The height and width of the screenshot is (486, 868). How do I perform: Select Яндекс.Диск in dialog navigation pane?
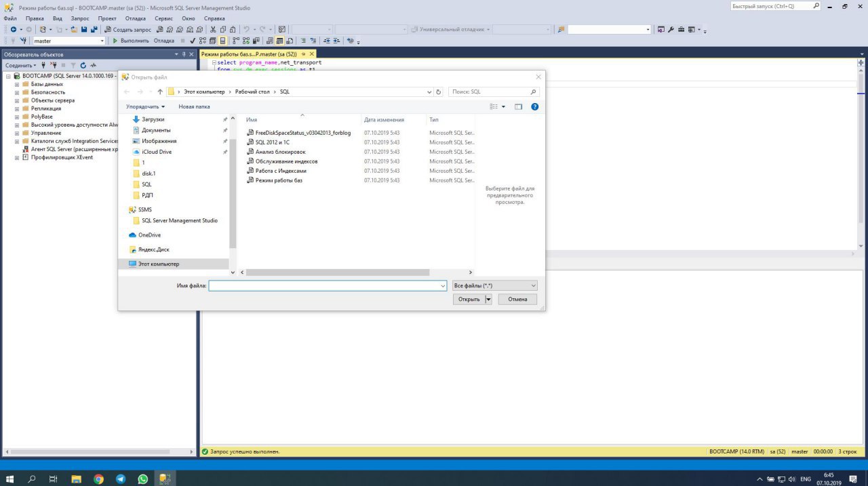click(153, 249)
